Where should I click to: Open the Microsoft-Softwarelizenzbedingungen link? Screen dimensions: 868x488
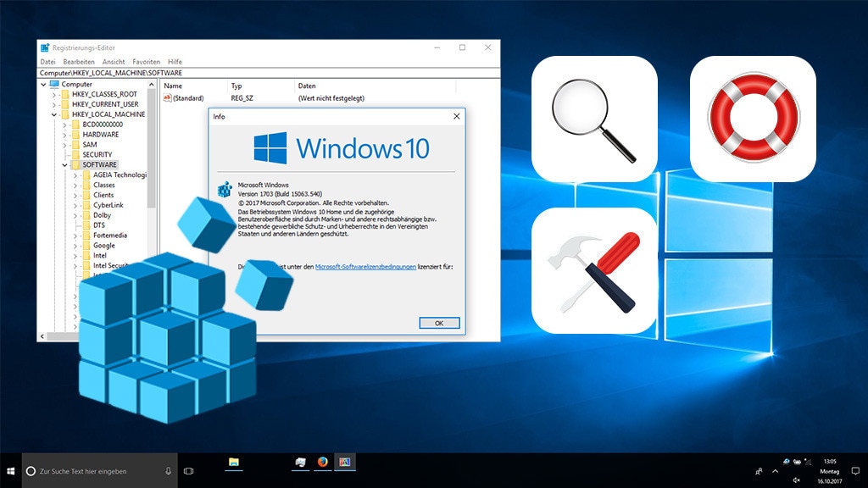tap(365, 267)
